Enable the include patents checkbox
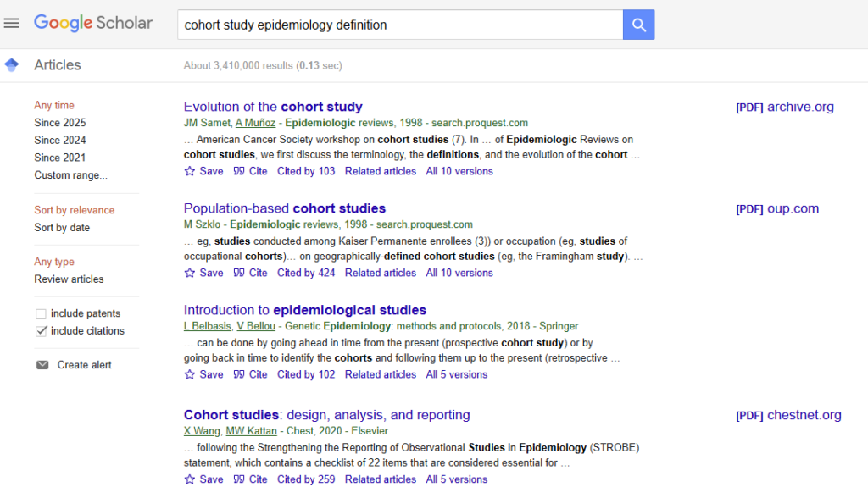The height and width of the screenshot is (498, 868). 42,314
